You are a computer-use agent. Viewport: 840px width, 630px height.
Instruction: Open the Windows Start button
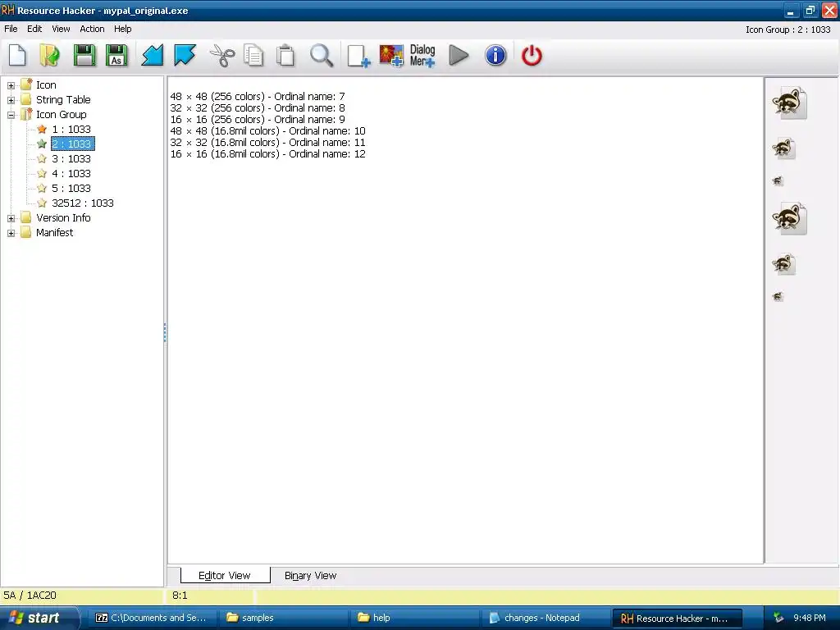click(39, 618)
